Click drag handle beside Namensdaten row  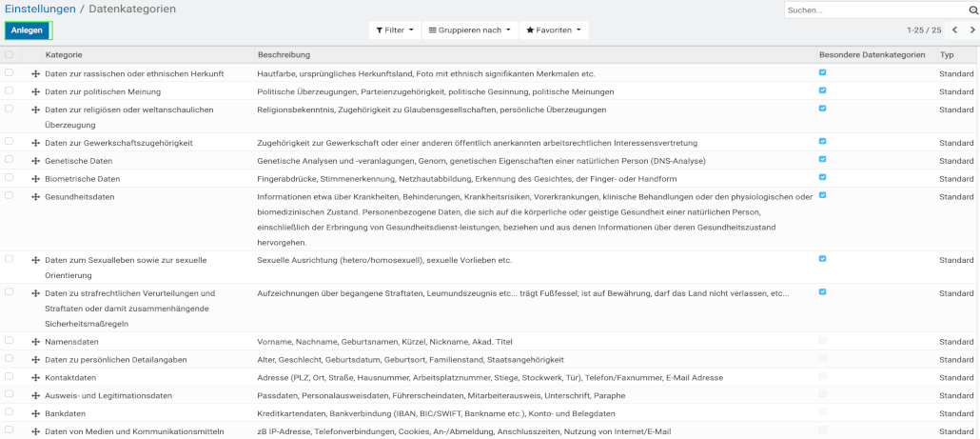35,342
